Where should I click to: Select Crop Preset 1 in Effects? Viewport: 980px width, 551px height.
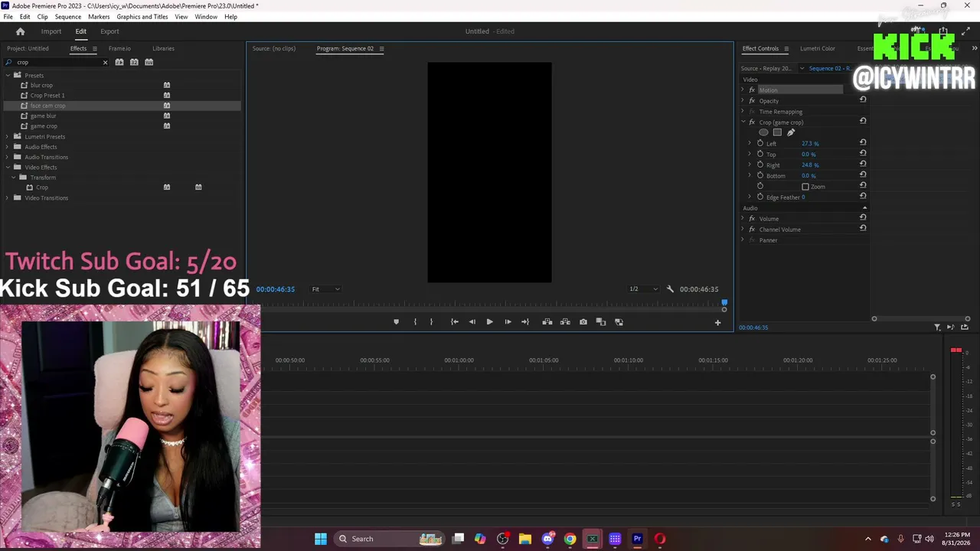click(x=47, y=96)
